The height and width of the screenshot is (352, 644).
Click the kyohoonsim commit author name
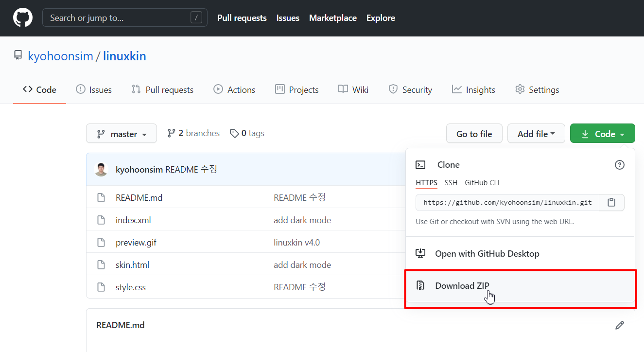point(139,169)
